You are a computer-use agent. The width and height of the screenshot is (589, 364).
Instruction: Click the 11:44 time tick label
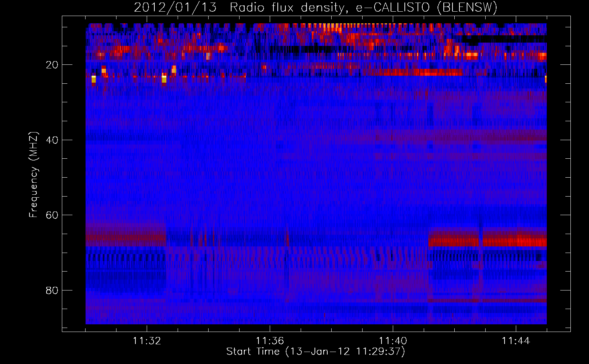(516, 341)
